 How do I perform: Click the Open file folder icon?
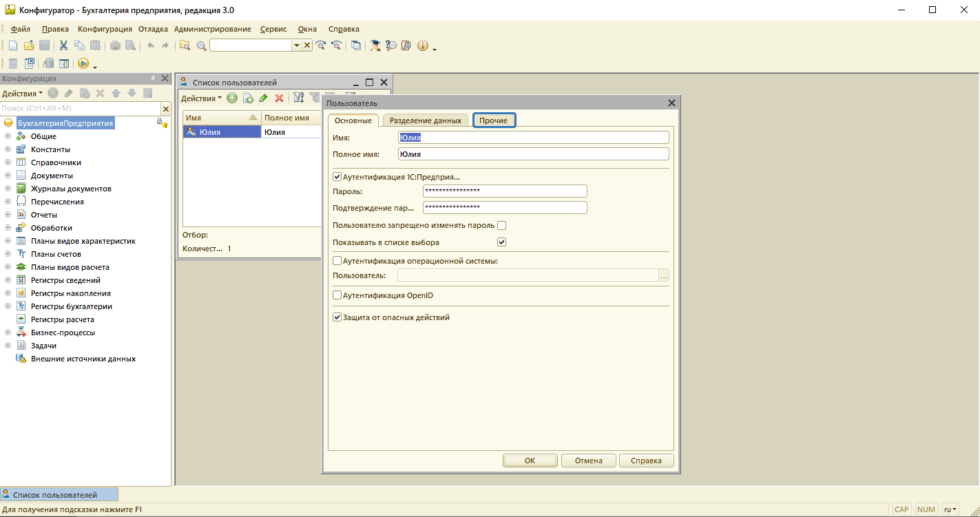tap(29, 45)
